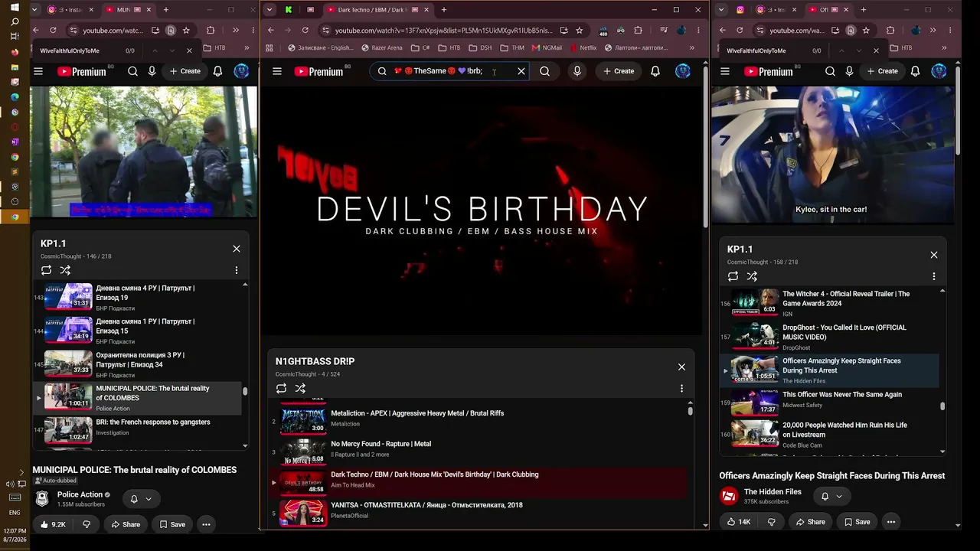Open notifications bell in right YouTube window
980x551 pixels.
(x=916, y=71)
